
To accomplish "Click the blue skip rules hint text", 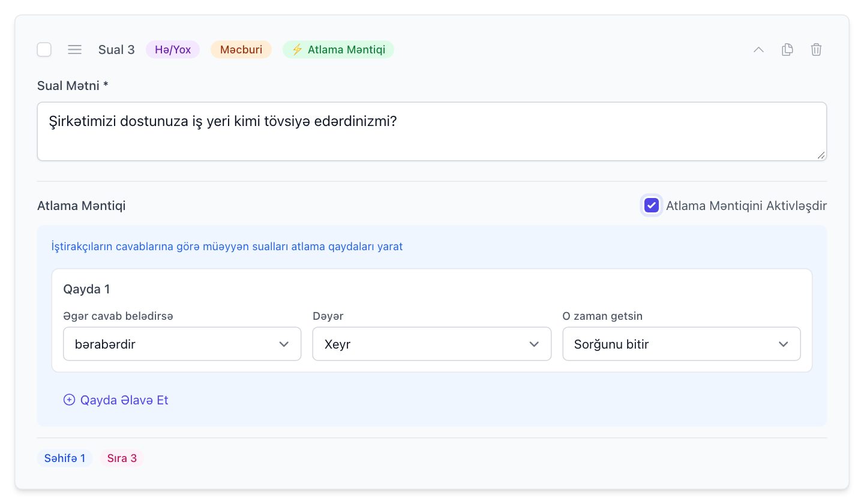I will 227,247.
